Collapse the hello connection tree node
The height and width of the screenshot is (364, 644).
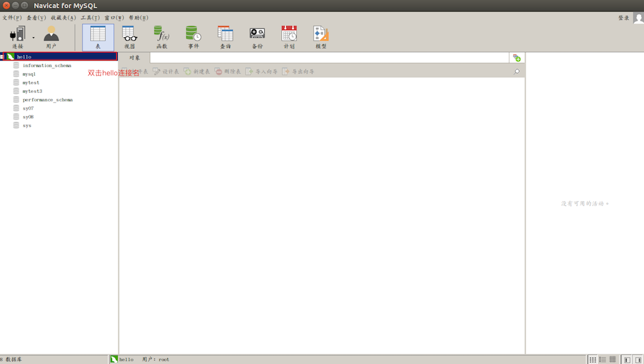(2, 57)
